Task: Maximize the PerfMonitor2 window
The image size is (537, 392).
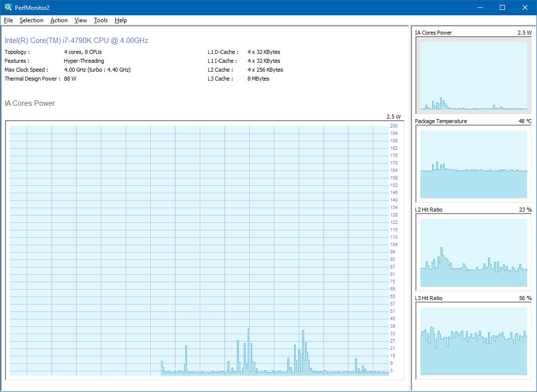Action: pos(502,7)
